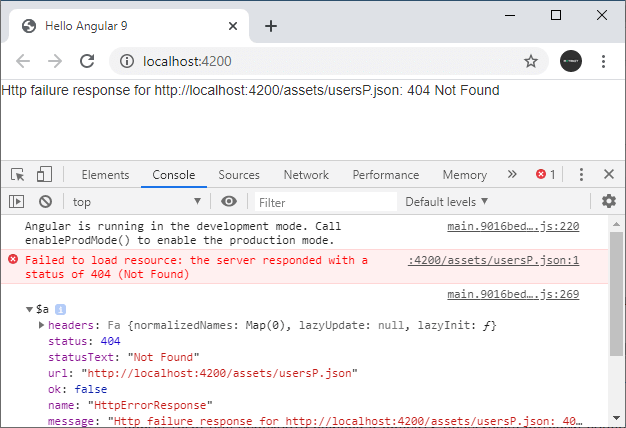The height and width of the screenshot is (428, 626).
Task: Create a live expression with eye icon
Action: click(x=229, y=201)
